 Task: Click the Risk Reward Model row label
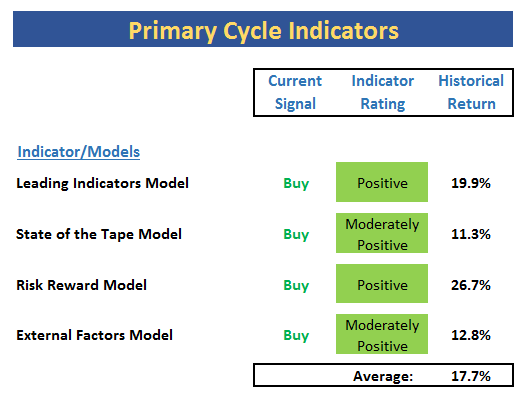(81, 285)
